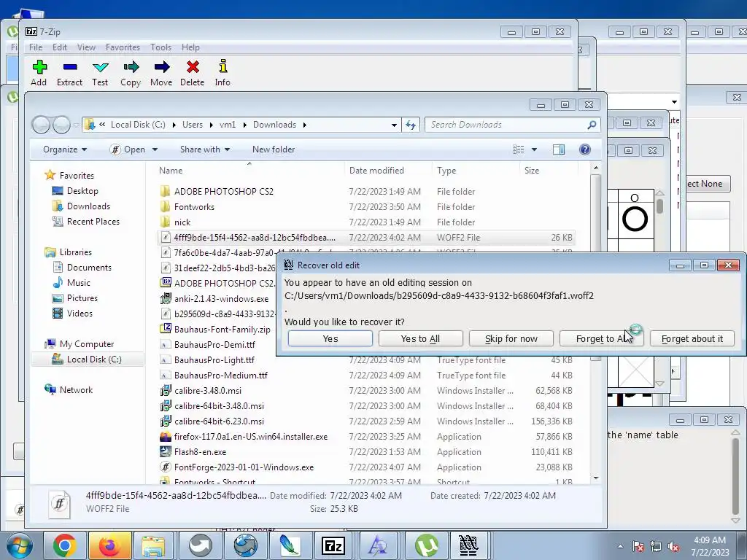This screenshot has height=560, width=747.
Task: Click the Explorer Back navigation button
Action: click(x=41, y=125)
